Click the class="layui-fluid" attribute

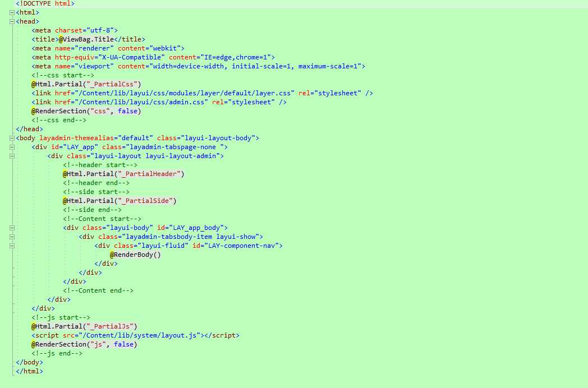click(151, 246)
